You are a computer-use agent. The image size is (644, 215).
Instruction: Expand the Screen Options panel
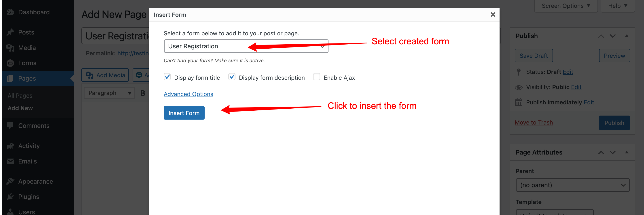click(566, 6)
